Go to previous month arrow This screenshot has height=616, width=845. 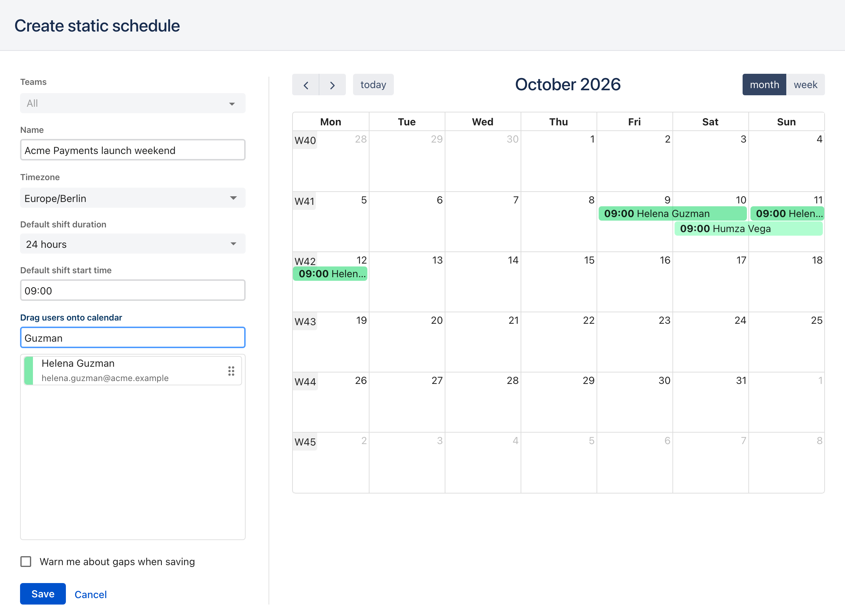tap(306, 85)
